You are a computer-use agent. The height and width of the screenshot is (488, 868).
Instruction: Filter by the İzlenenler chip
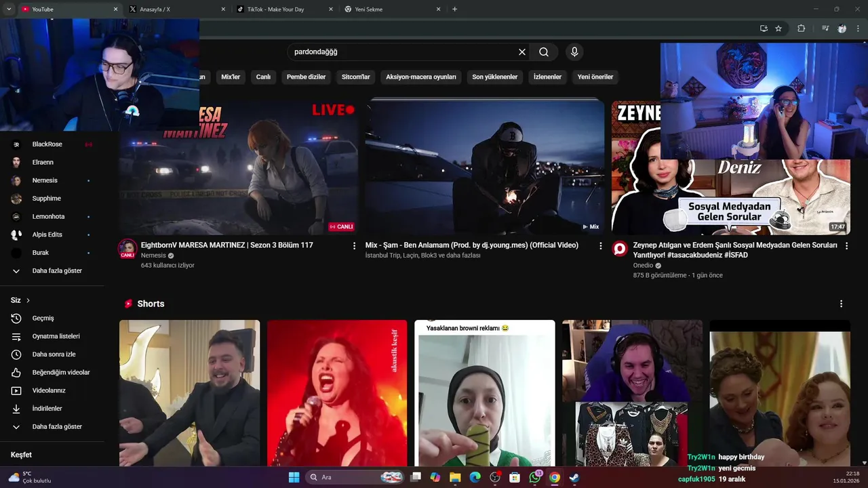pos(547,77)
